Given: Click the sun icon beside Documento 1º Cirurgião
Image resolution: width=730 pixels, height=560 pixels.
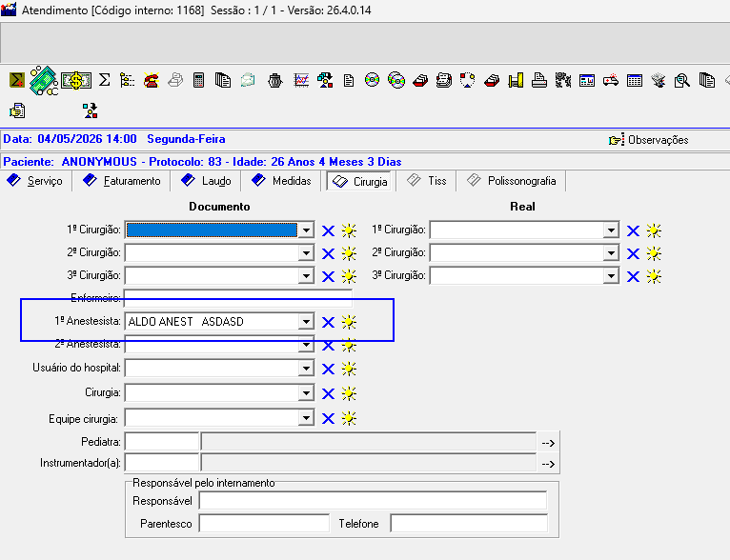Looking at the screenshot, I should click(x=349, y=230).
